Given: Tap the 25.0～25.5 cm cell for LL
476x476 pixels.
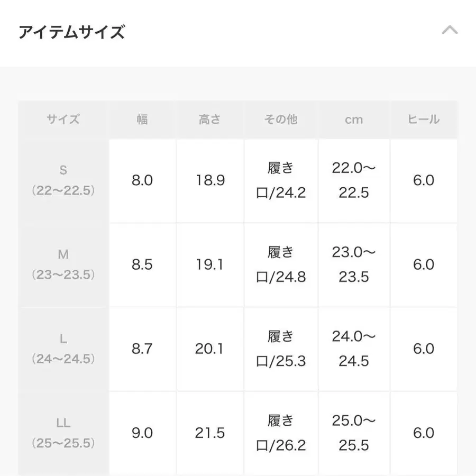Looking at the screenshot, I should click(x=354, y=433).
